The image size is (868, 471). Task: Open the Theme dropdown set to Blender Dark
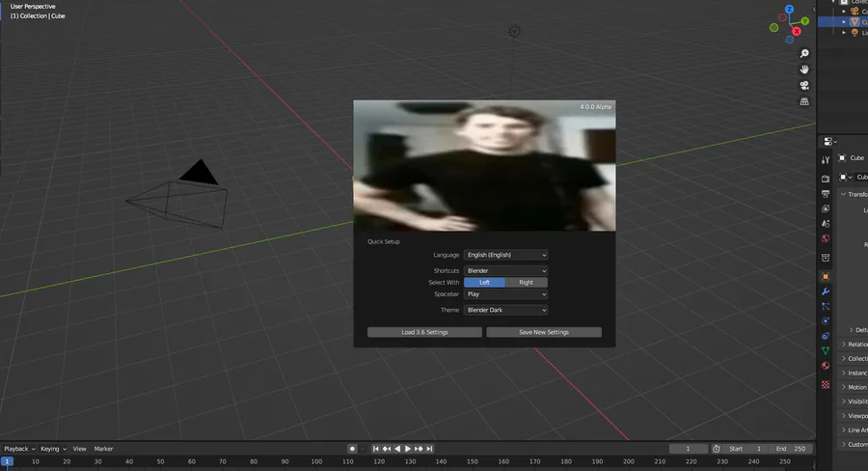(x=506, y=311)
